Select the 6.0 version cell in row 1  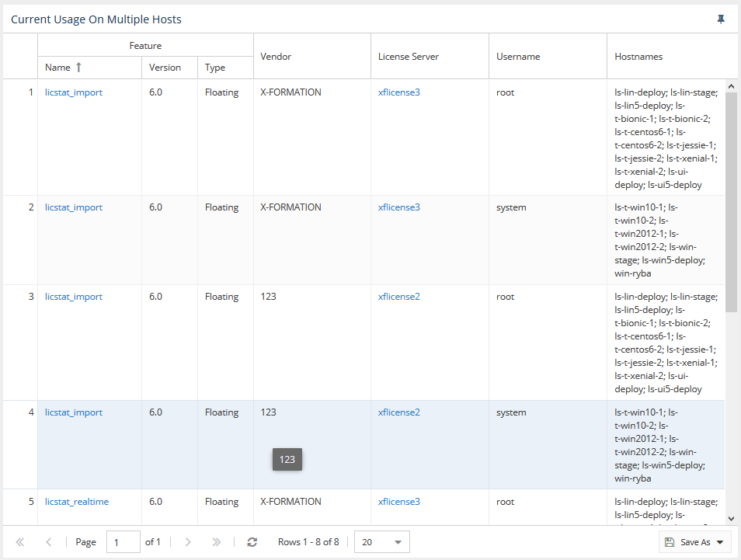pos(169,137)
